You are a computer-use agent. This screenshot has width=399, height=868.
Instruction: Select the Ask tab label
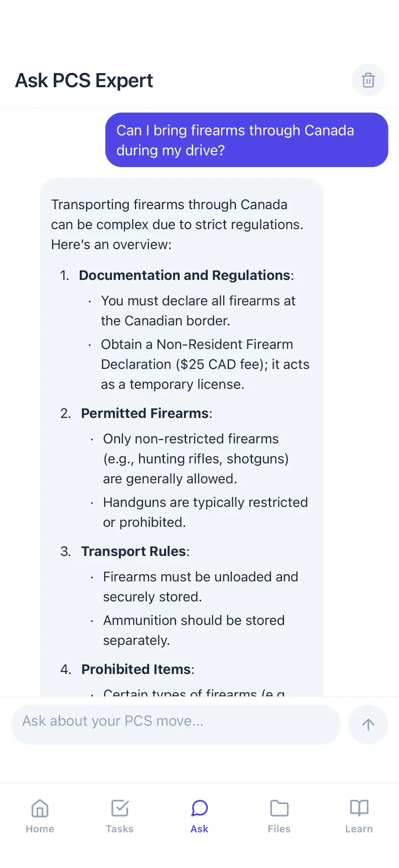point(199,829)
